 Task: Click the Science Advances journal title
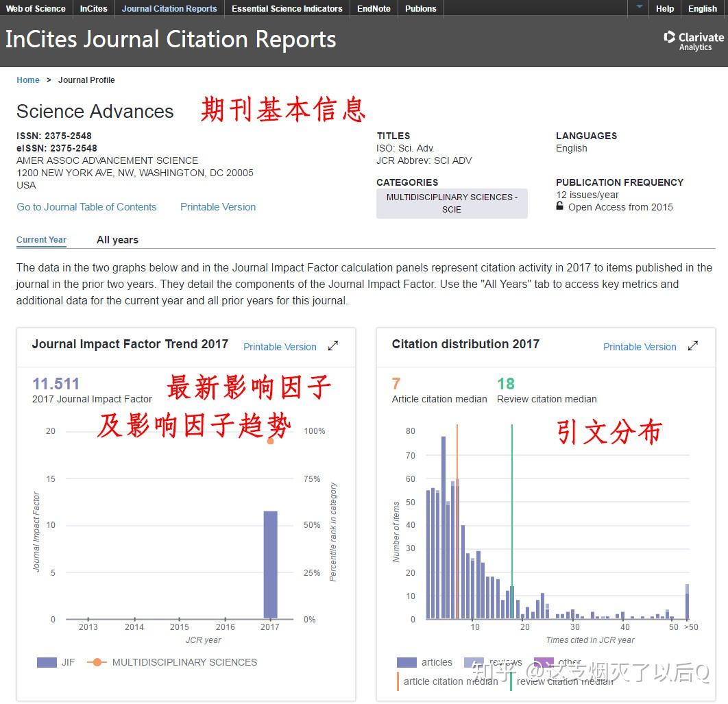[x=95, y=112]
